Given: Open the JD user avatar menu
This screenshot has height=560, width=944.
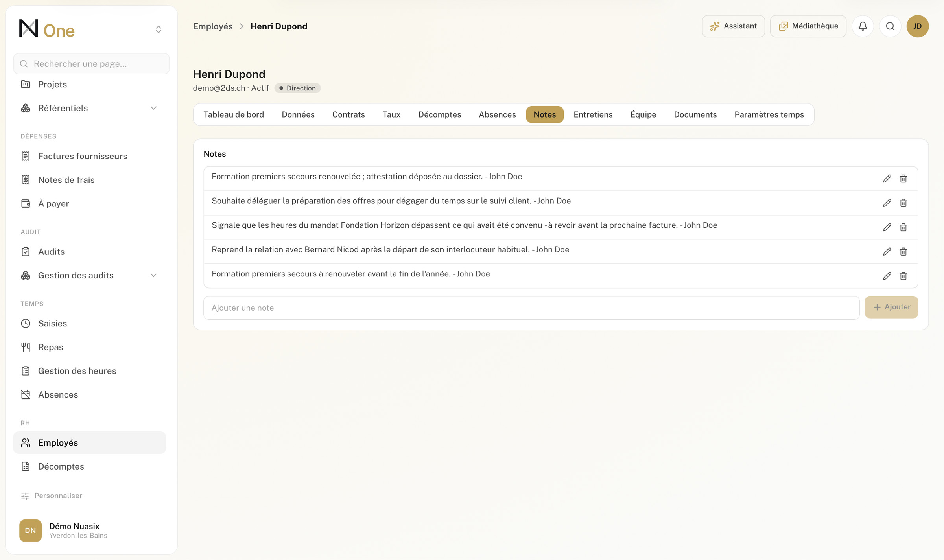Looking at the screenshot, I should 918,26.
